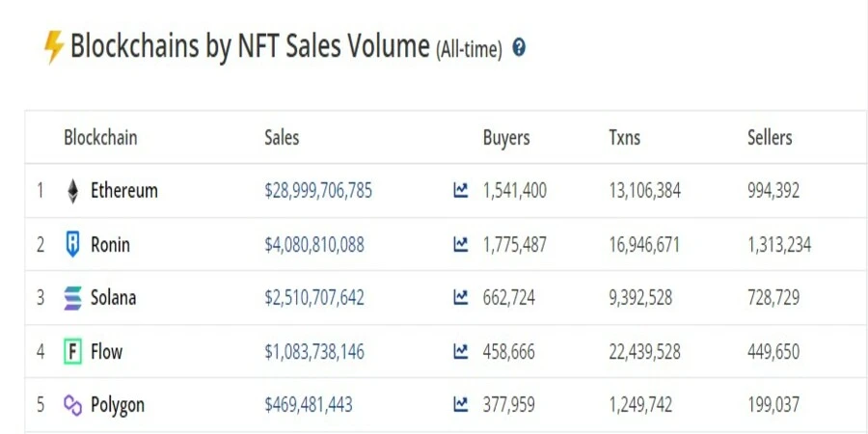Sort by the Sales column header
868x434 pixels.
click(282, 138)
